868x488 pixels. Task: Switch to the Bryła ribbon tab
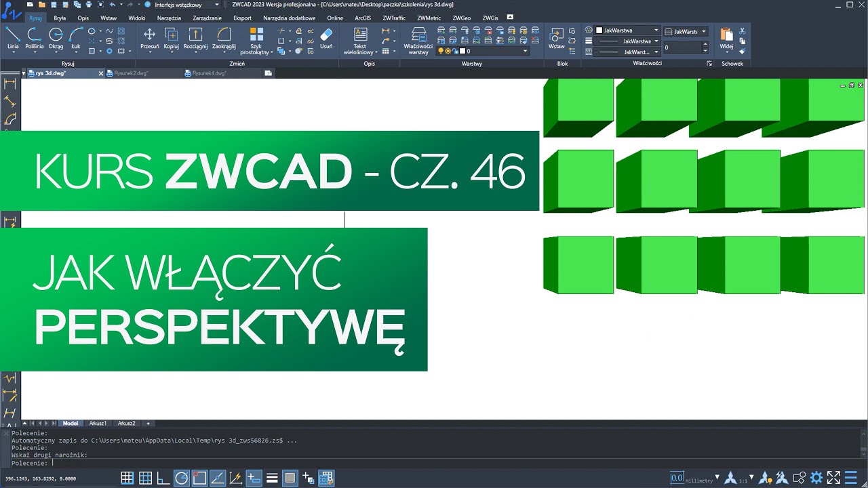coord(60,18)
